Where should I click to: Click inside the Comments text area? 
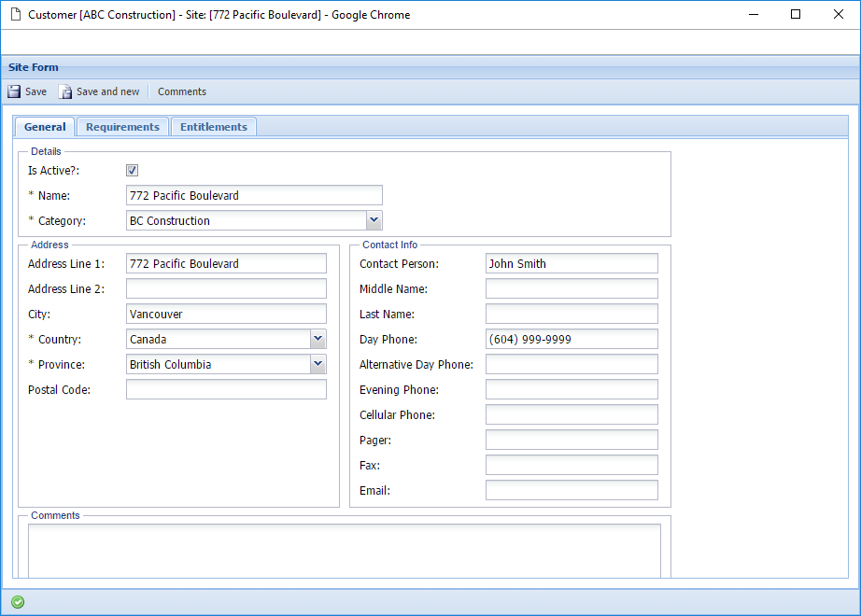[344, 551]
